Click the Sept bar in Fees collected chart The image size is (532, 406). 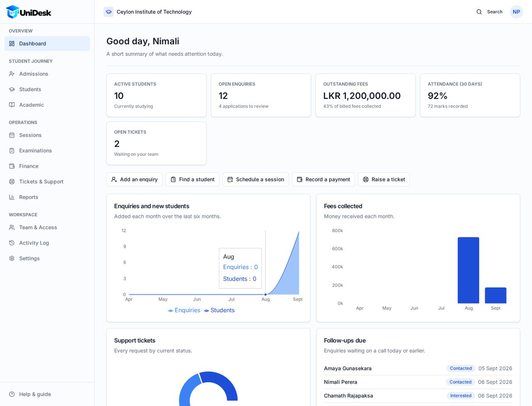[495, 296]
